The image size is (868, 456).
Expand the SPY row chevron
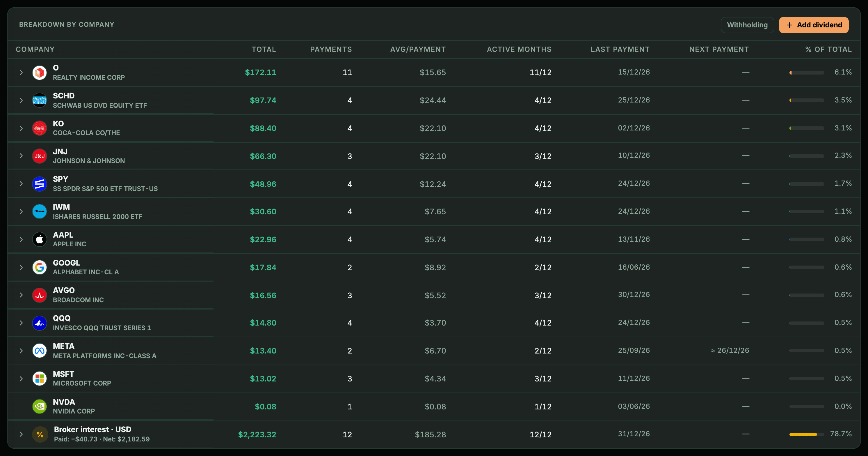(21, 184)
